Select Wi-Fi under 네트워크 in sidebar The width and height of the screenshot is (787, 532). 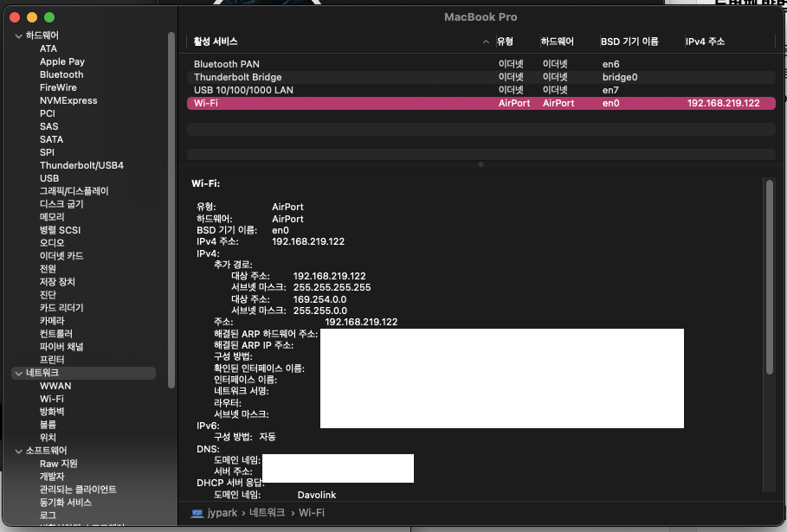[52, 399]
